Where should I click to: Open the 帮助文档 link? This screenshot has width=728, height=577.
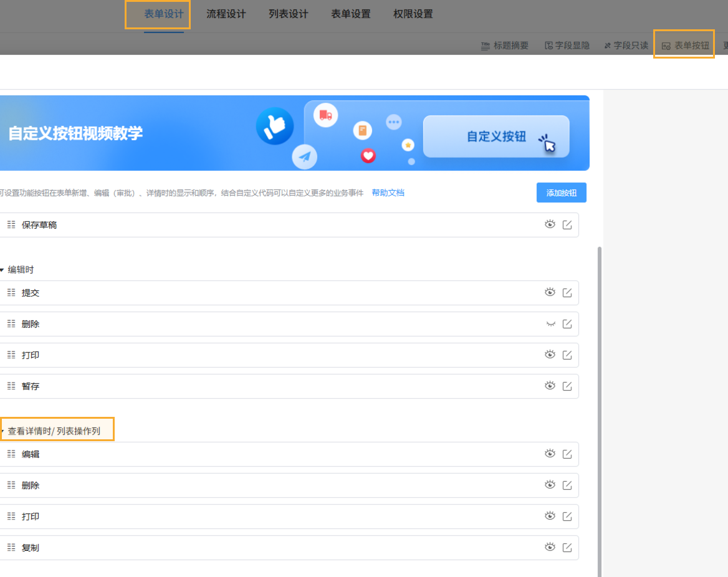pos(388,193)
